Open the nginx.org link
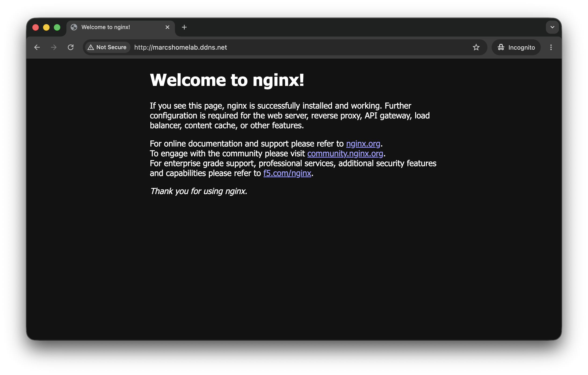This screenshot has height=375, width=588. (363, 144)
